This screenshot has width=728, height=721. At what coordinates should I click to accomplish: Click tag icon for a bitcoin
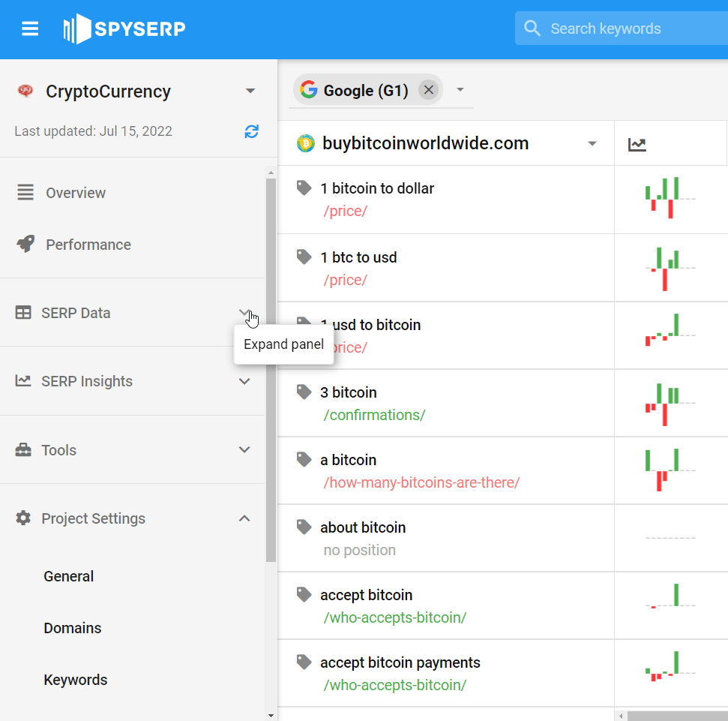click(x=304, y=459)
